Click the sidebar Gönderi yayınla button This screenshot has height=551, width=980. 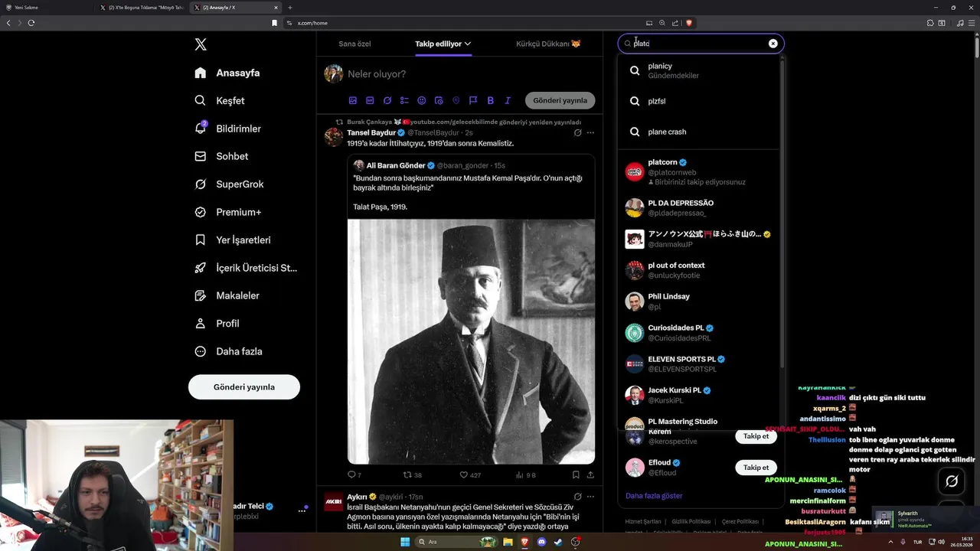coord(244,387)
